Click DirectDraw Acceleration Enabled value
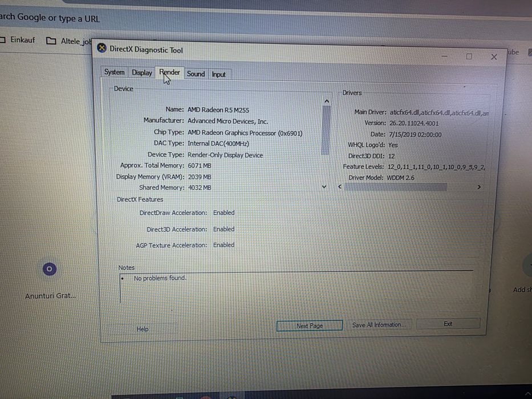The image size is (532, 399). (x=224, y=213)
